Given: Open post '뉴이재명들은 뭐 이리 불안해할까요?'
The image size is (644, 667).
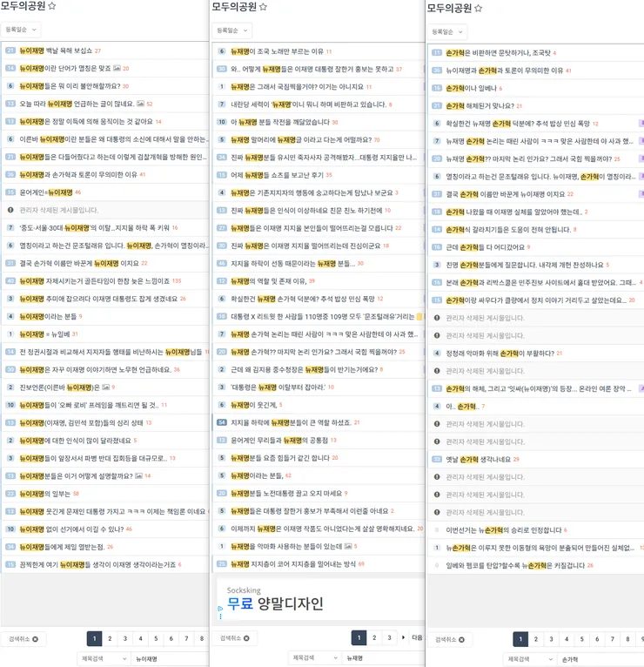Looking at the screenshot, I should [x=70, y=86].
